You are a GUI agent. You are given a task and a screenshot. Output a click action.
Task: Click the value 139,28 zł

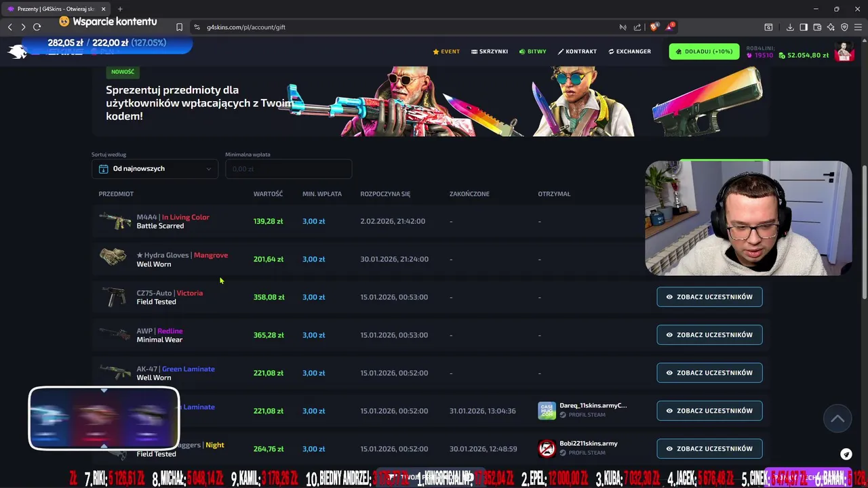point(269,221)
